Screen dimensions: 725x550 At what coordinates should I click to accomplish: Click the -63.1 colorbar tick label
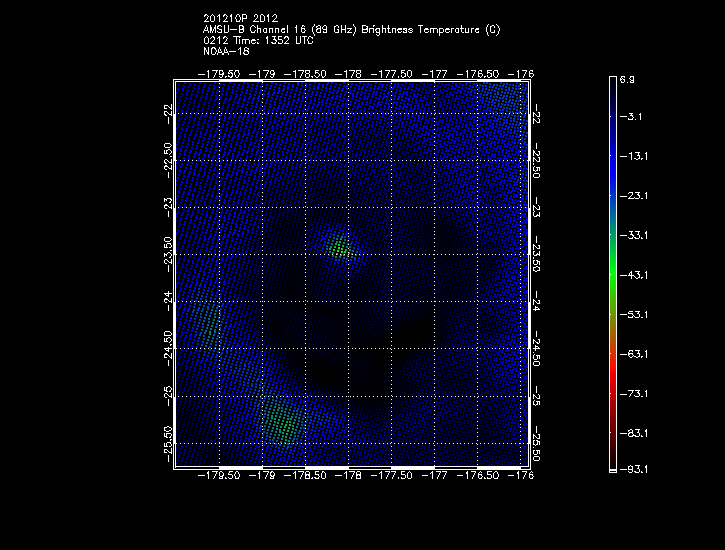[633, 354]
